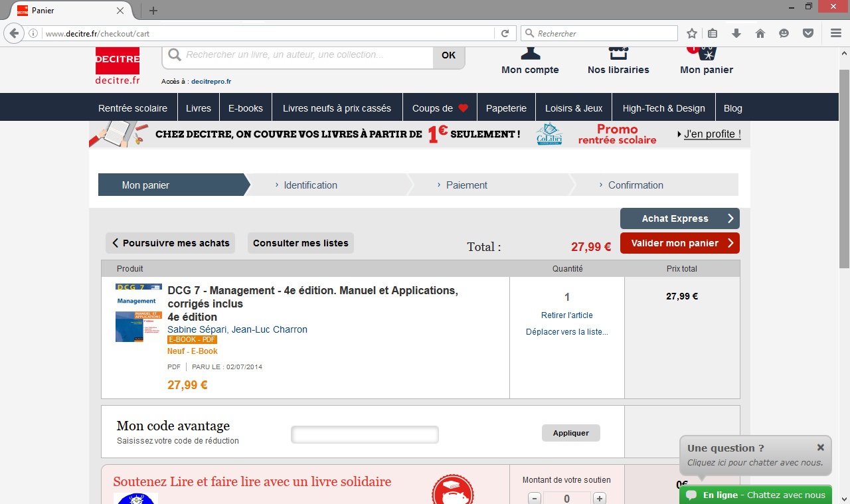Increase the support amount with plus

pos(600,499)
